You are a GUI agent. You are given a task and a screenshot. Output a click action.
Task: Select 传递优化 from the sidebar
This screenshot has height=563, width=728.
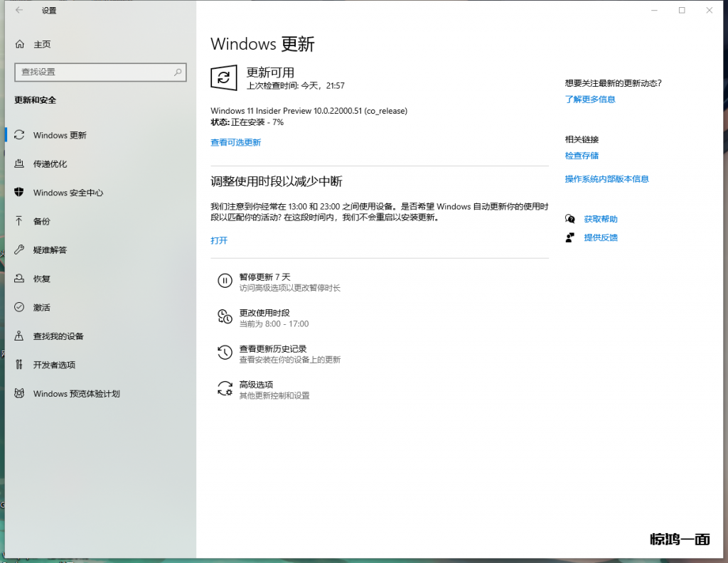[x=50, y=164]
